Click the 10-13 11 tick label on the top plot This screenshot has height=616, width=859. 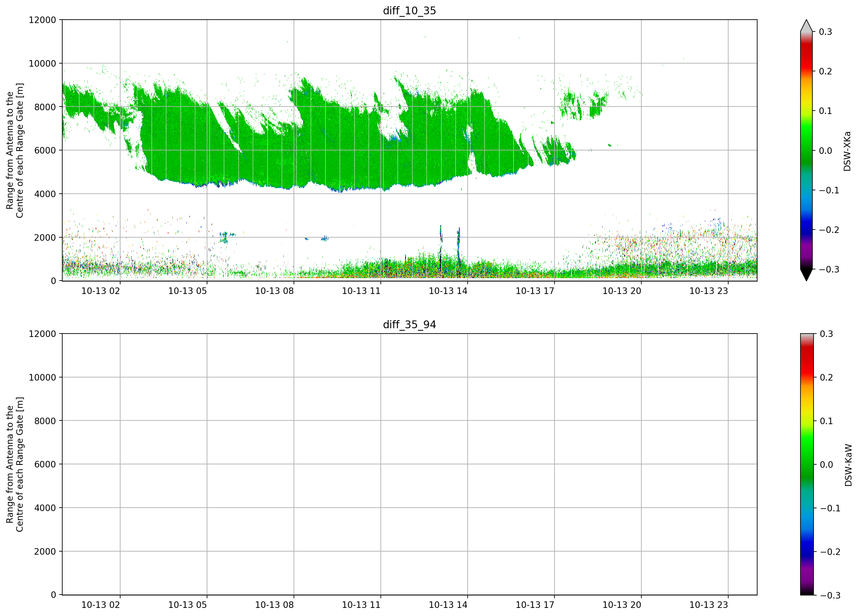(361, 291)
